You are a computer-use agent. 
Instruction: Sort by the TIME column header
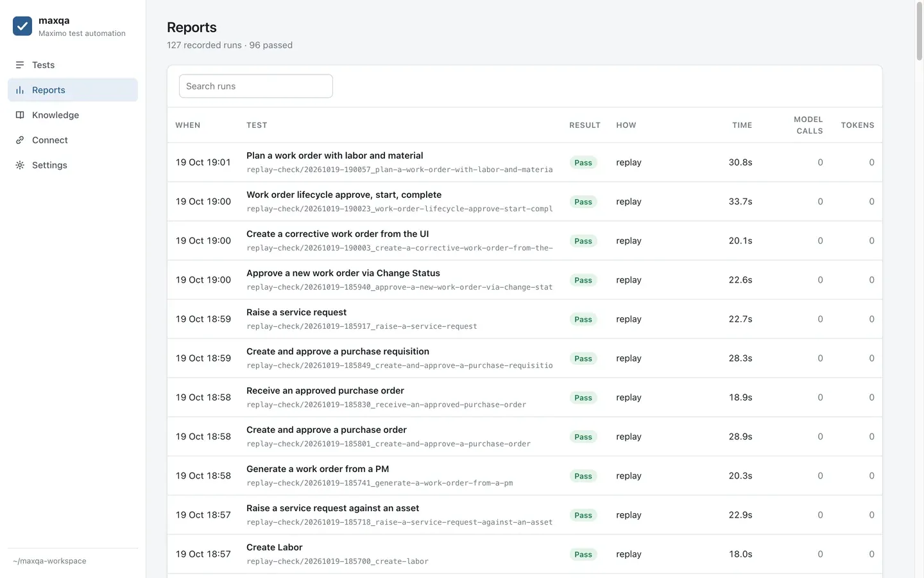[x=742, y=125]
